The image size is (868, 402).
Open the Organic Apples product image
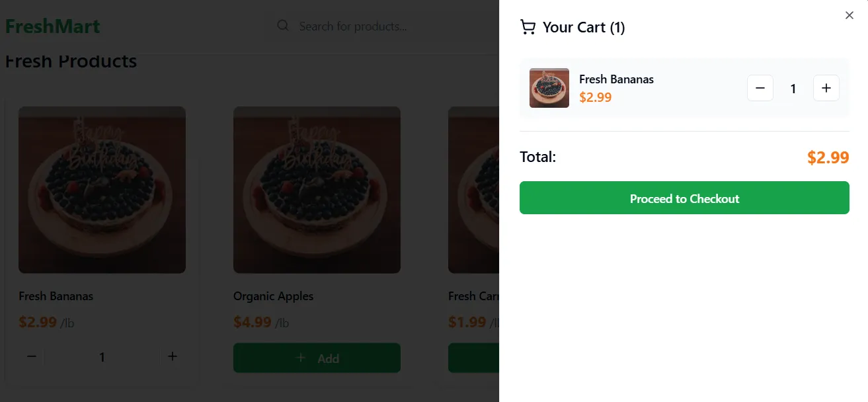(x=317, y=190)
